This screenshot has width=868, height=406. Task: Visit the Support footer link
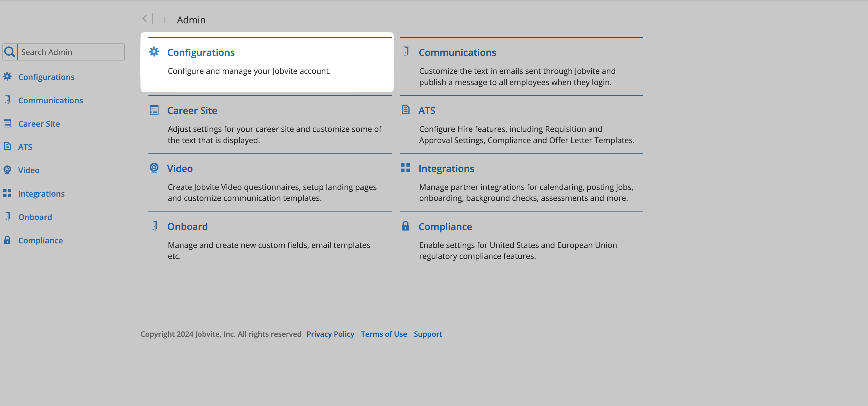click(428, 334)
